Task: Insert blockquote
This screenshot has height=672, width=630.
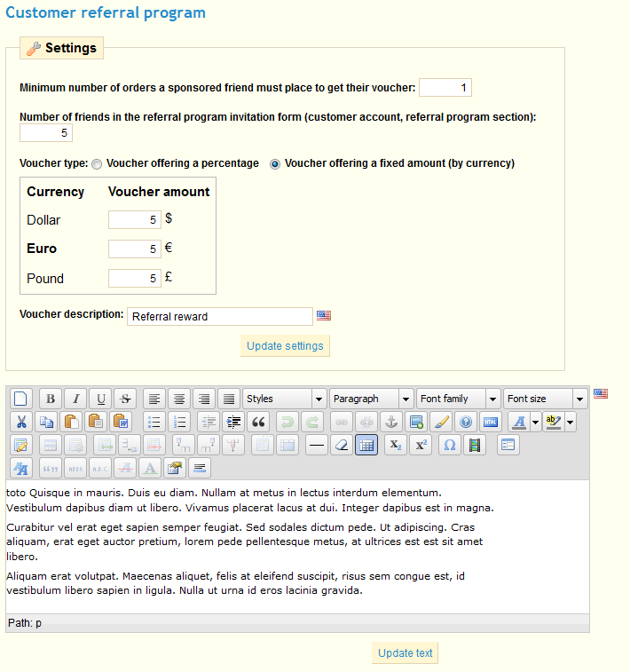Action: (x=258, y=423)
